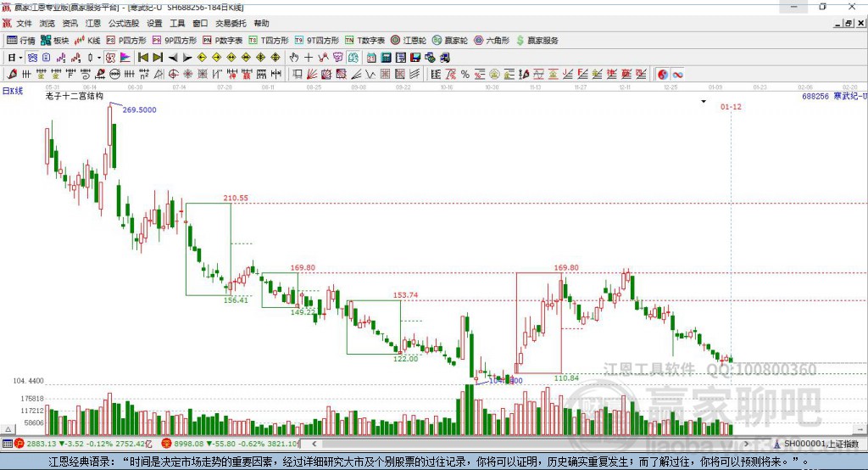Toggle the colored triangle chart icon

(x=125, y=58)
